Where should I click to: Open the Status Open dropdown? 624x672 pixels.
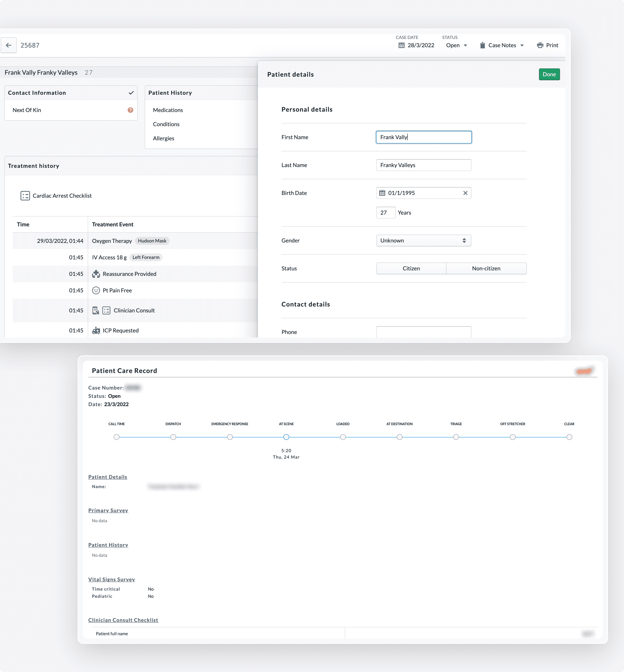(x=457, y=45)
